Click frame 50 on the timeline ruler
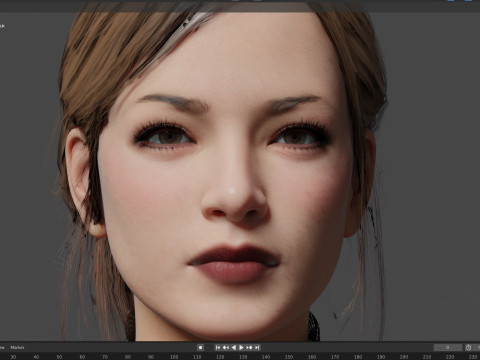Screen dimensions: 480x360 coord(59,357)
